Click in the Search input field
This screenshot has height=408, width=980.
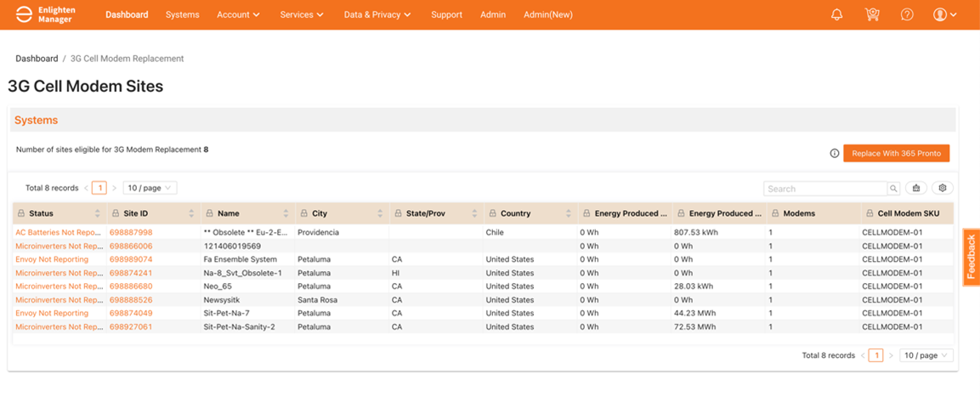[825, 188]
